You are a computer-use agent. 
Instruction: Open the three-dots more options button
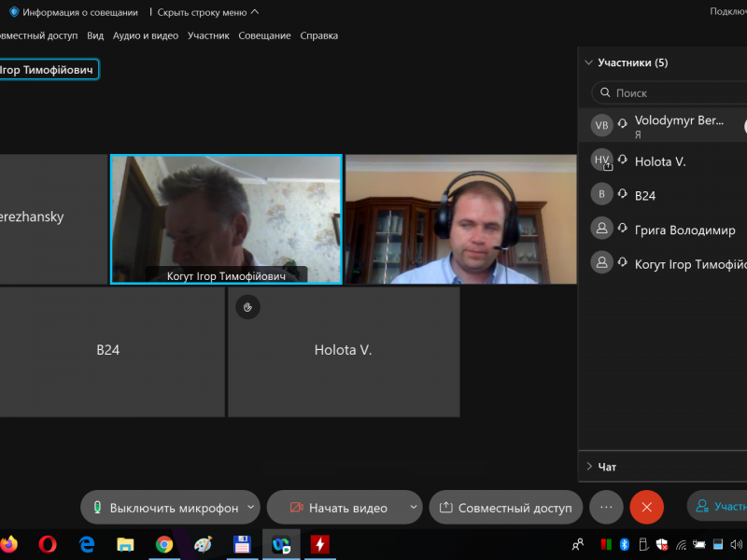point(606,507)
